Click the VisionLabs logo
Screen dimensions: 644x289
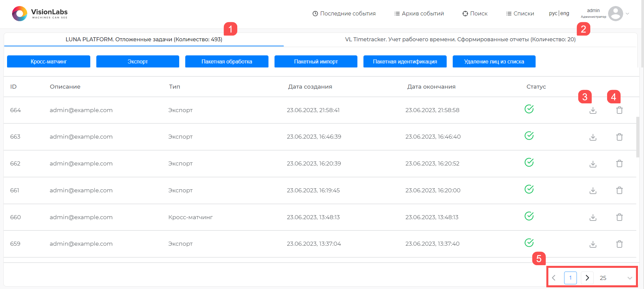(40, 13)
